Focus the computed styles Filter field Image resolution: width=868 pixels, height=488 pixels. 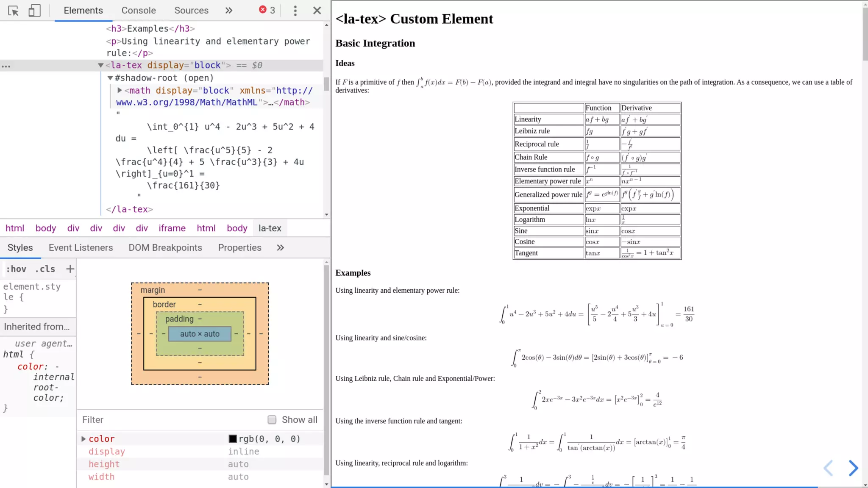[170, 420]
